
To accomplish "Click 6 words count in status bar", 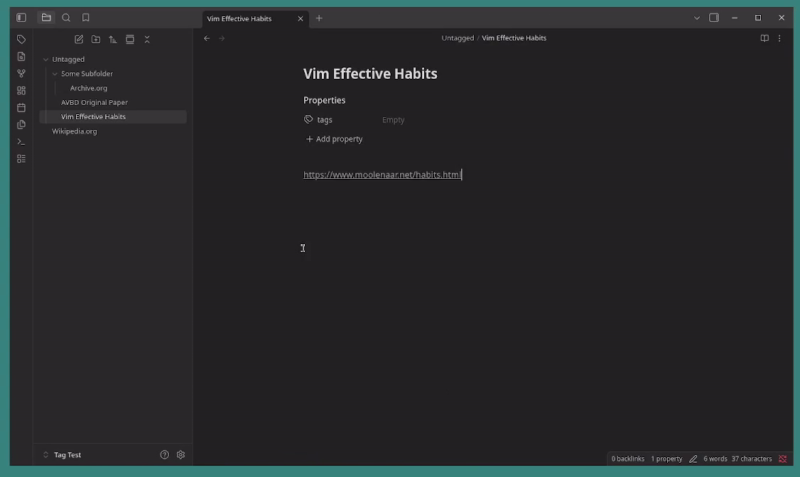I will coord(715,459).
